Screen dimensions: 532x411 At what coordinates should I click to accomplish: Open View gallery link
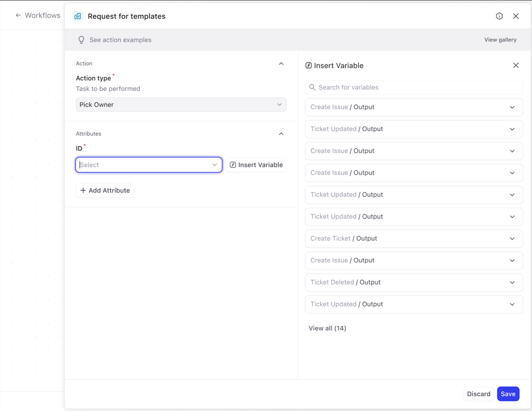[500, 40]
